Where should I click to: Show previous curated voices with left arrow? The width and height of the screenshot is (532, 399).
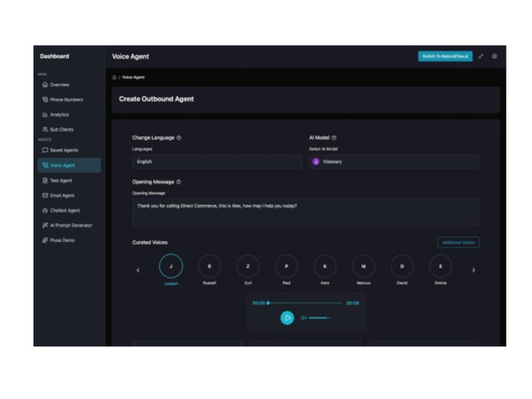pyautogui.click(x=138, y=270)
